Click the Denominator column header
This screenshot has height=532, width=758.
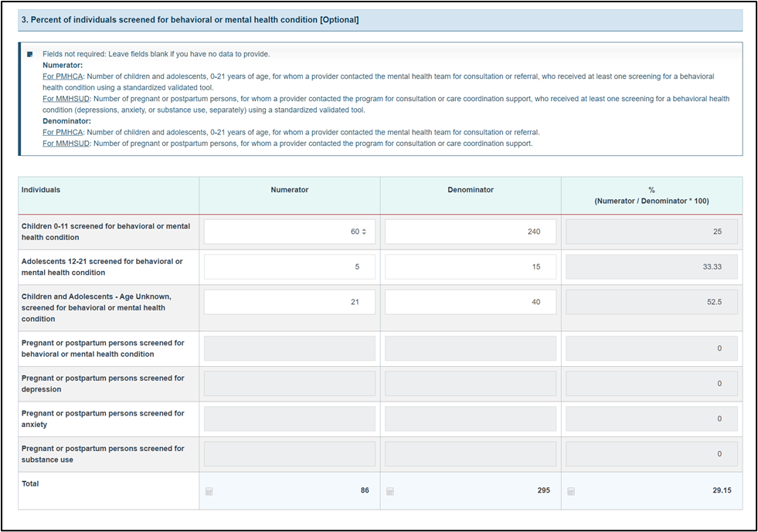471,190
